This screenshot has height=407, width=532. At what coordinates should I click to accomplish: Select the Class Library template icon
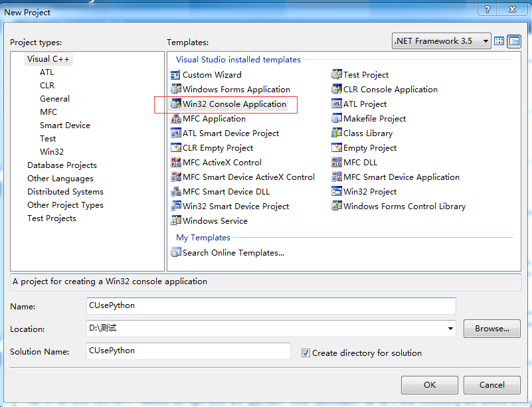pyautogui.click(x=336, y=133)
